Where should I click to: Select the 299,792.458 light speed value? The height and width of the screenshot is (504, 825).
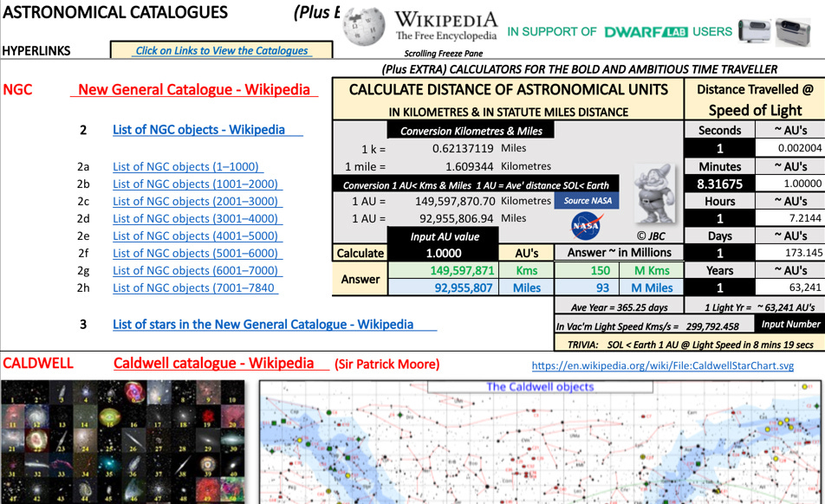point(712,326)
